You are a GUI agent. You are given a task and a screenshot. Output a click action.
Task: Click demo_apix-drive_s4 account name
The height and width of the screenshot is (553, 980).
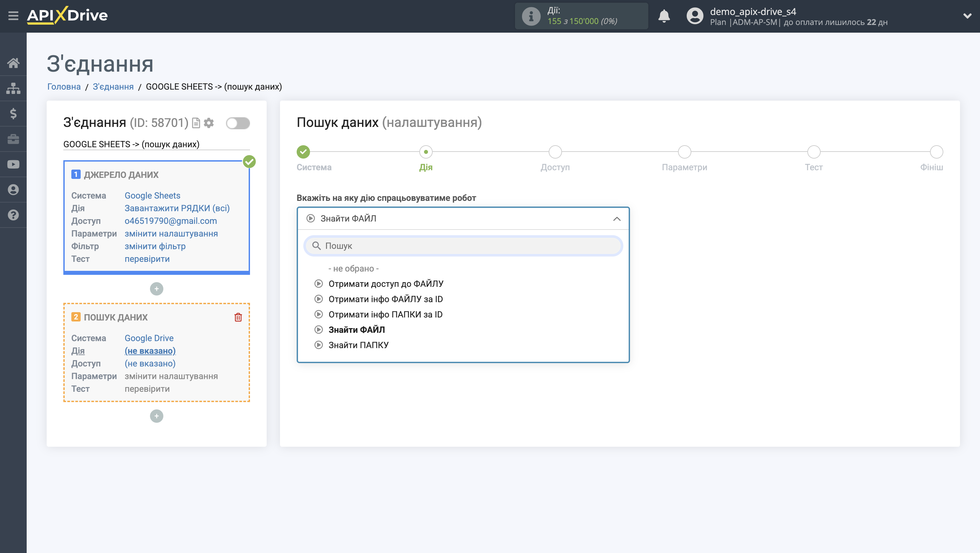pos(753,11)
